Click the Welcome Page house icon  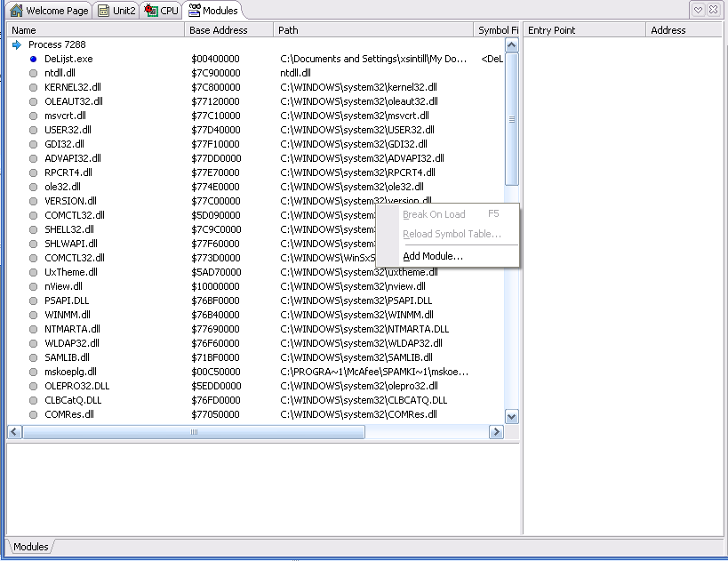16,10
